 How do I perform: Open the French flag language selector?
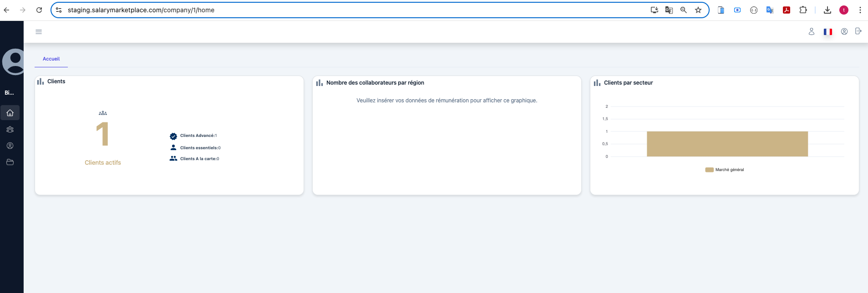[827, 32]
